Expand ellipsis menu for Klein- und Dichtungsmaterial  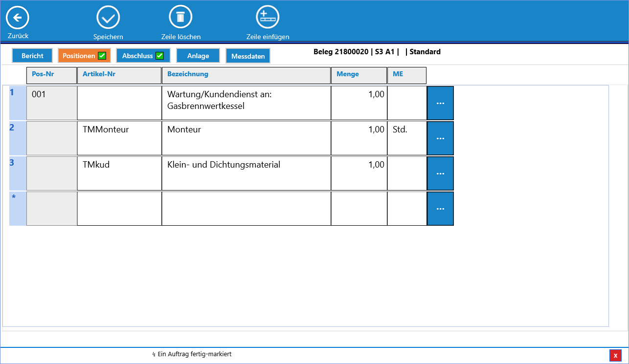click(x=440, y=173)
